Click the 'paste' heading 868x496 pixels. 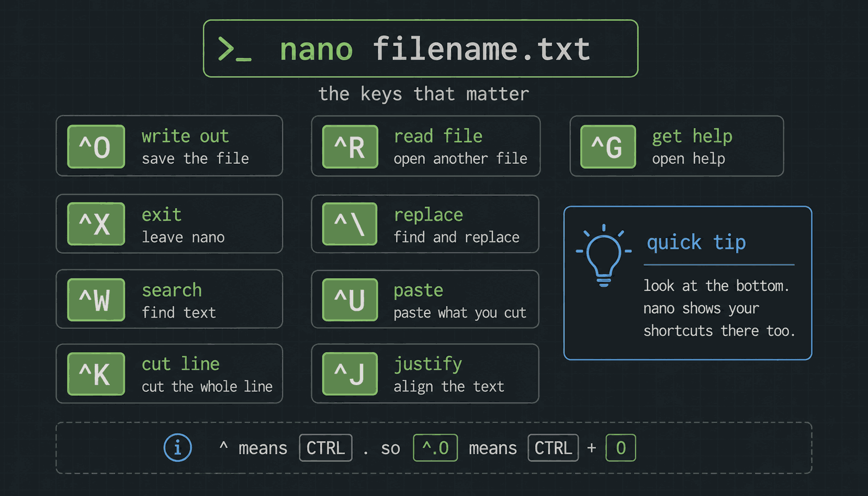pyautogui.click(x=418, y=290)
